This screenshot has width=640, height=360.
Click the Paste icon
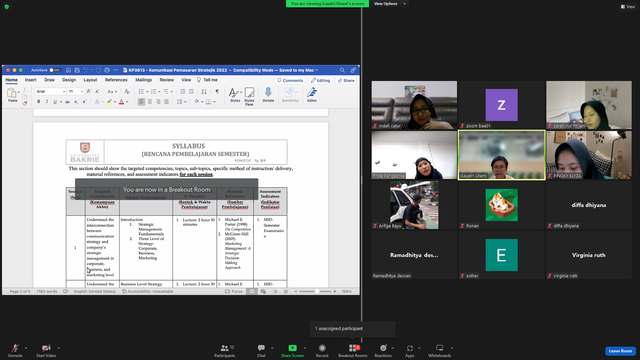(x=12, y=93)
